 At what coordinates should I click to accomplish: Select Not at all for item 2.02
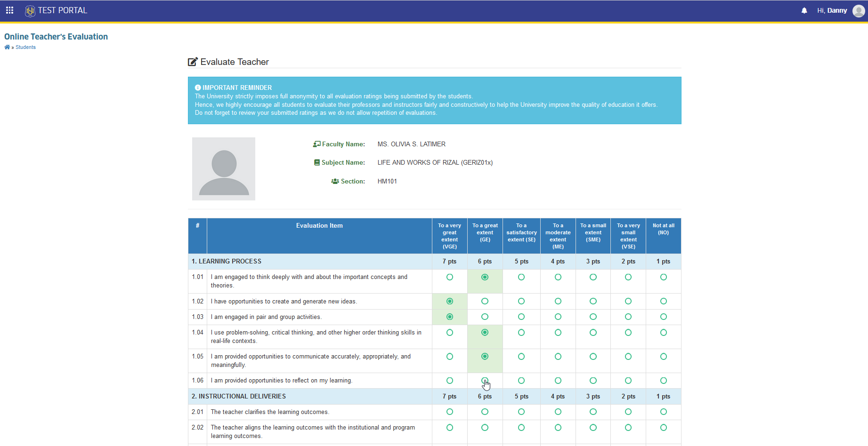pyautogui.click(x=664, y=428)
